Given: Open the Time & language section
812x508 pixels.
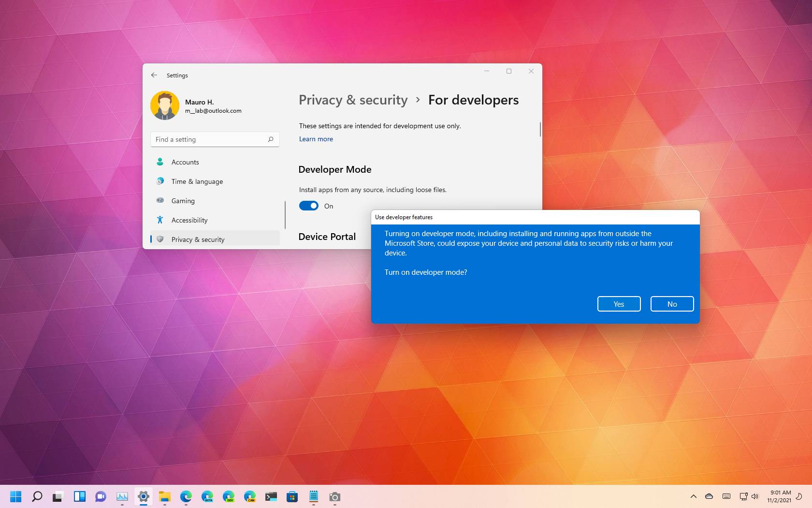Looking at the screenshot, I should [x=215, y=181].
